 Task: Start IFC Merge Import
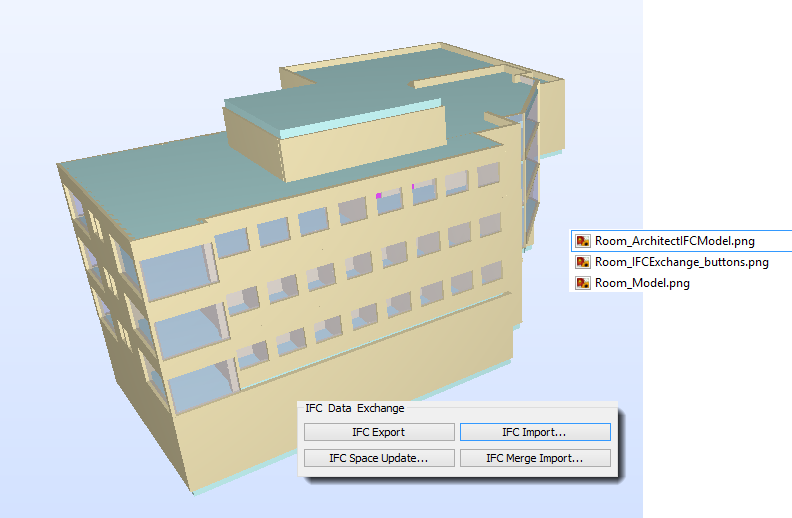535,458
